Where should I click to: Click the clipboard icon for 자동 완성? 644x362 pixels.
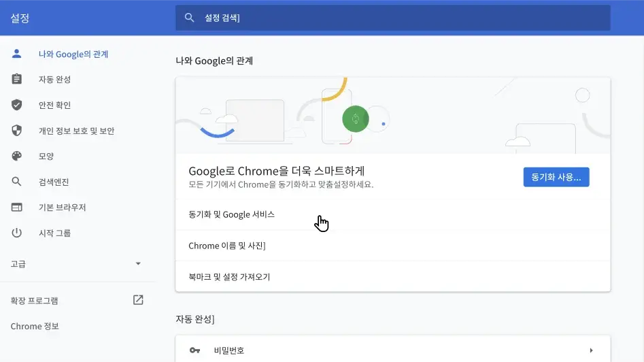click(x=16, y=79)
